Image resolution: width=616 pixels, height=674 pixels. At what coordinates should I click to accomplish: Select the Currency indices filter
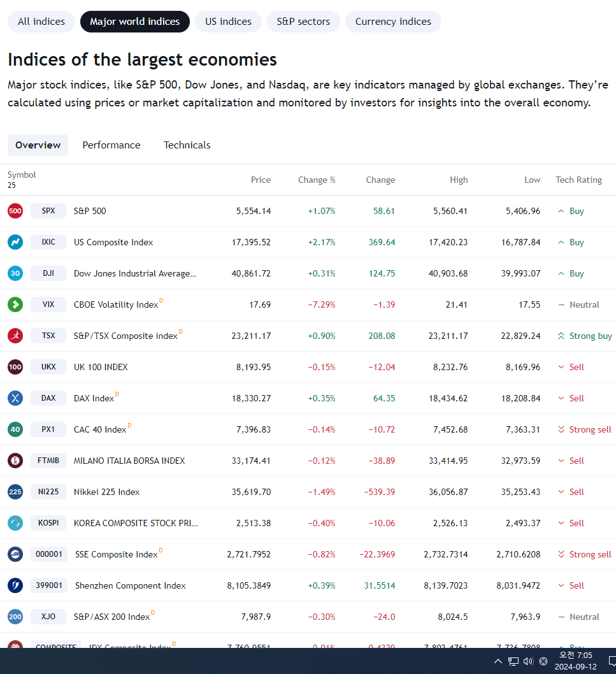[393, 22]
